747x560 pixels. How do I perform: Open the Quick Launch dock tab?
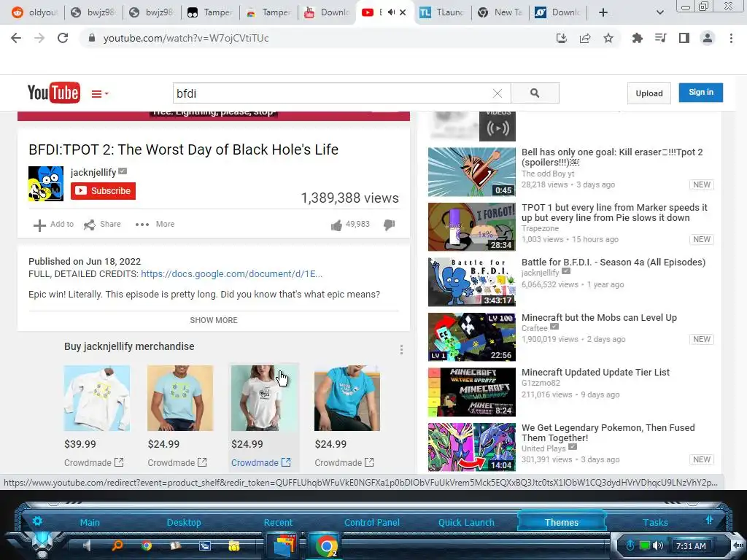click(x=466, y=522)
